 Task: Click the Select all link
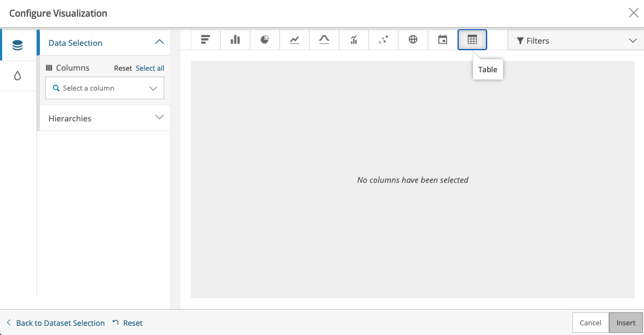pos(150,68)
